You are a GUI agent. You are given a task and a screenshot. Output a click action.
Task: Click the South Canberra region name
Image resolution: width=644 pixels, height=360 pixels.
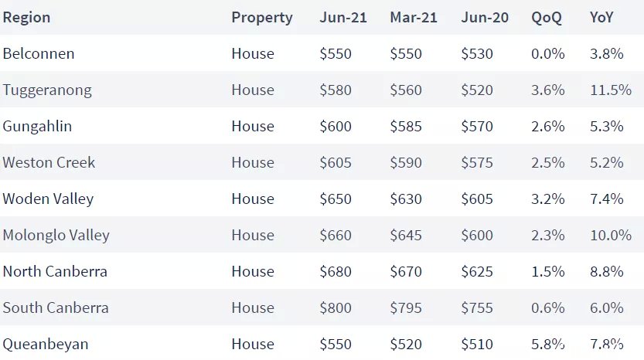point(56,308)
